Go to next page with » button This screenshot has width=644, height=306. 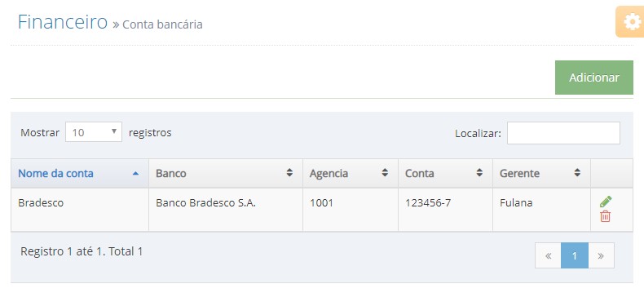pos(601,255)
